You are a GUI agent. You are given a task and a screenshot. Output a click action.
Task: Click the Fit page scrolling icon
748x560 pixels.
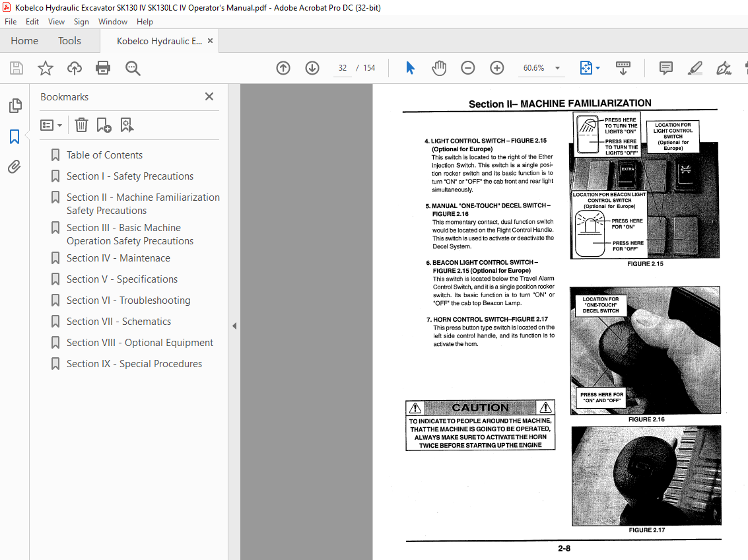586,68
